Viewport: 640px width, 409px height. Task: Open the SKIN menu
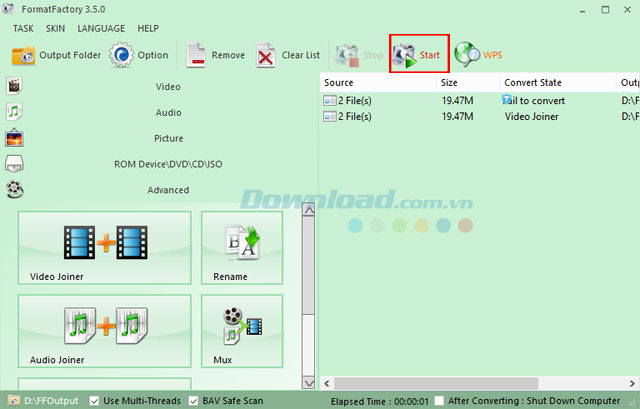(55, 29)
